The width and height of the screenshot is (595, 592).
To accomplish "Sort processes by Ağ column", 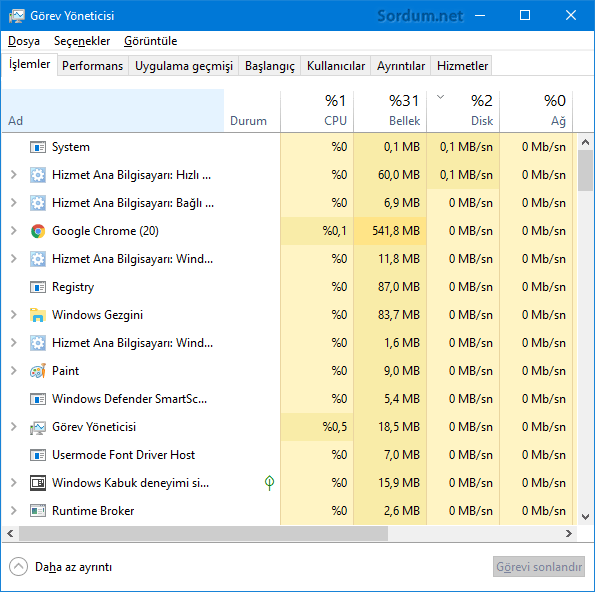I will (536, 111).
